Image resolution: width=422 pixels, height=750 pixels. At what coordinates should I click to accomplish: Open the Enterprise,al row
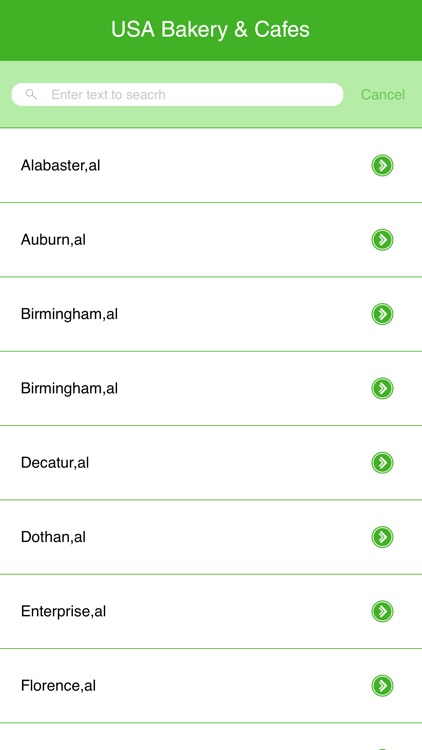[x=211, y=611]
